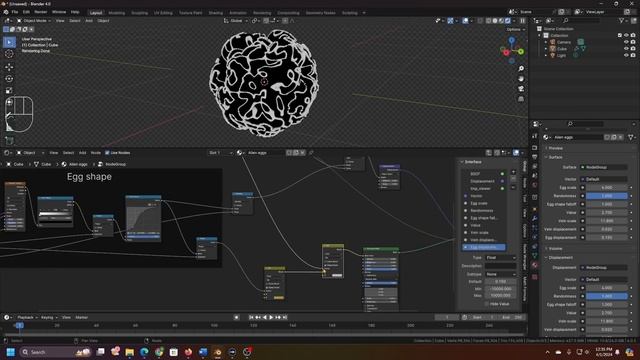
Task: Click the viewport zoom magnifier icon
Action: [x=521, y=69]
